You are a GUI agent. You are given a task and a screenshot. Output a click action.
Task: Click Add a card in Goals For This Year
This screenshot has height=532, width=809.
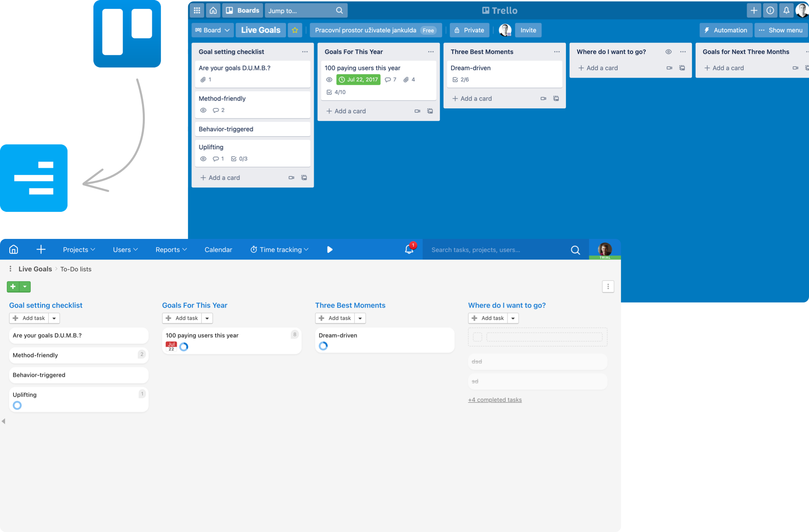[x=346, y=111]
